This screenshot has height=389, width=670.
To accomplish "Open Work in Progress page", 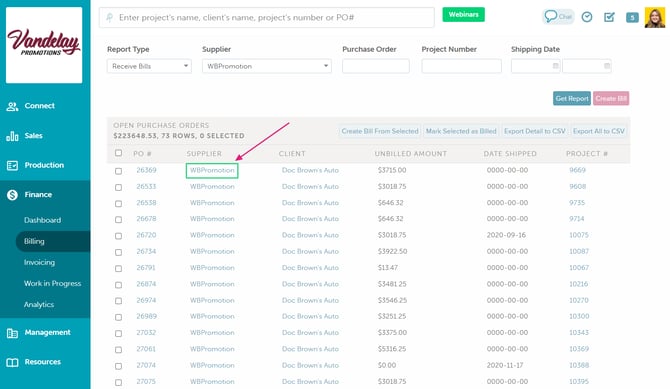I will pos(53,283).
